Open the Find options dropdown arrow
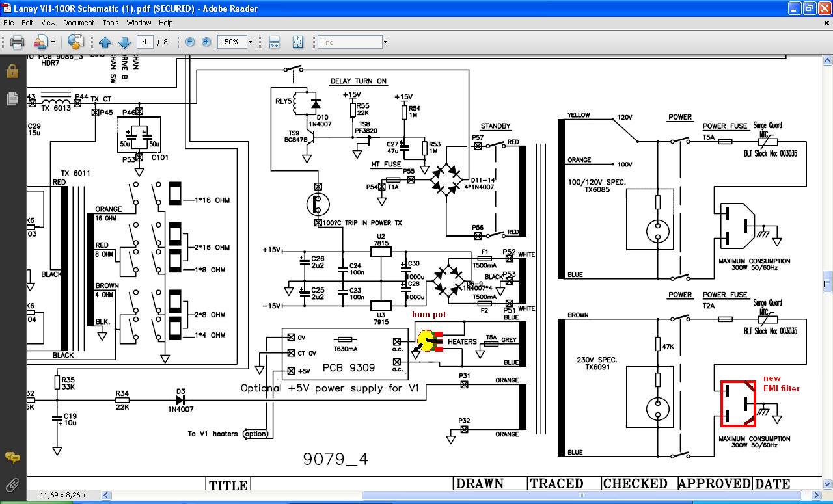 point(385,42)
